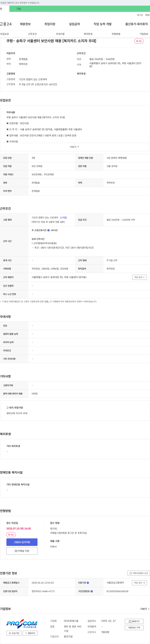Open the 출산휴가·육아휴직 menu
Screen dimensions: 150x644
pyautogui.click(x=137, y=24)
